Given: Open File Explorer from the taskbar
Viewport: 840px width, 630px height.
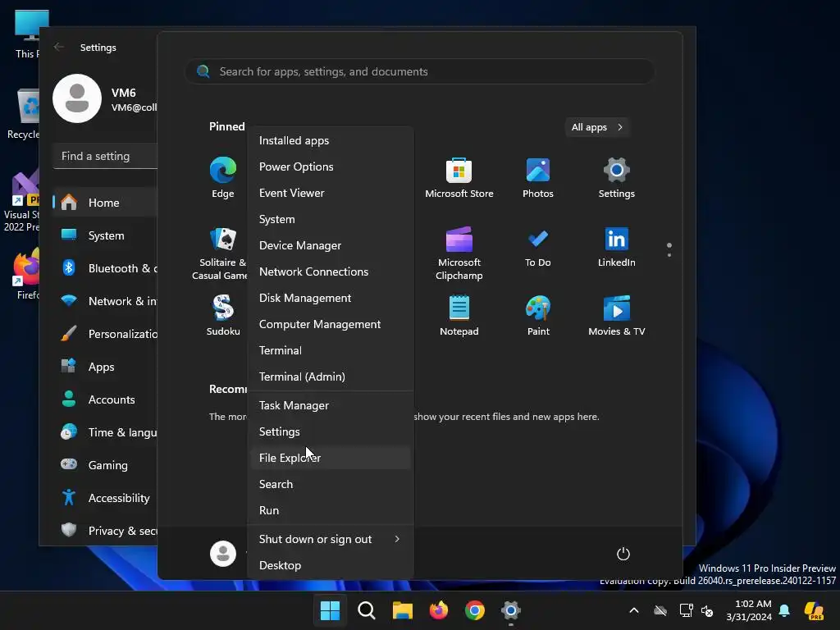Looking at the screenshot, I should point(402,610).
